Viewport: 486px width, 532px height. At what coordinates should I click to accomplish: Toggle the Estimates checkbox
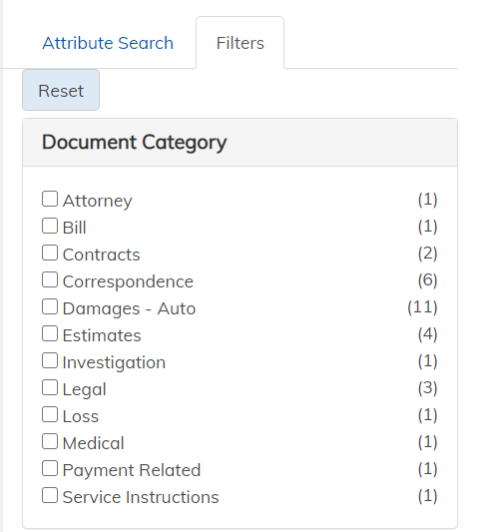pyautogui.click(x=50, y=334)
